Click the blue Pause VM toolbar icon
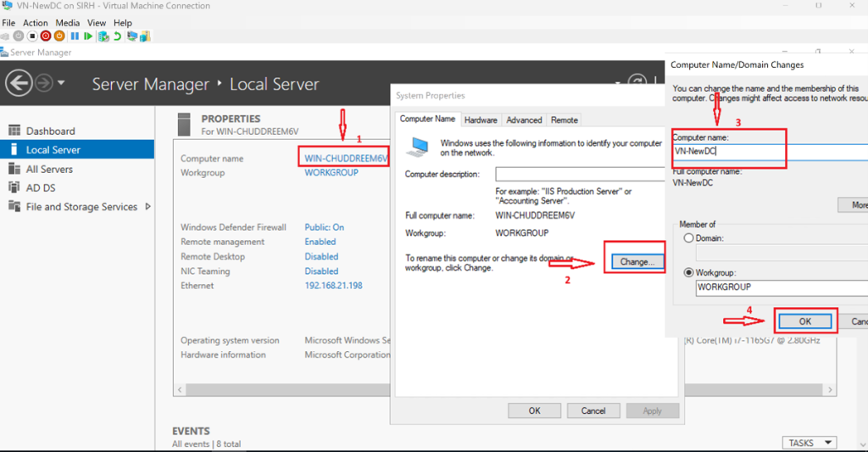This screenshot has height=452, width=868. tap(75, 36)
